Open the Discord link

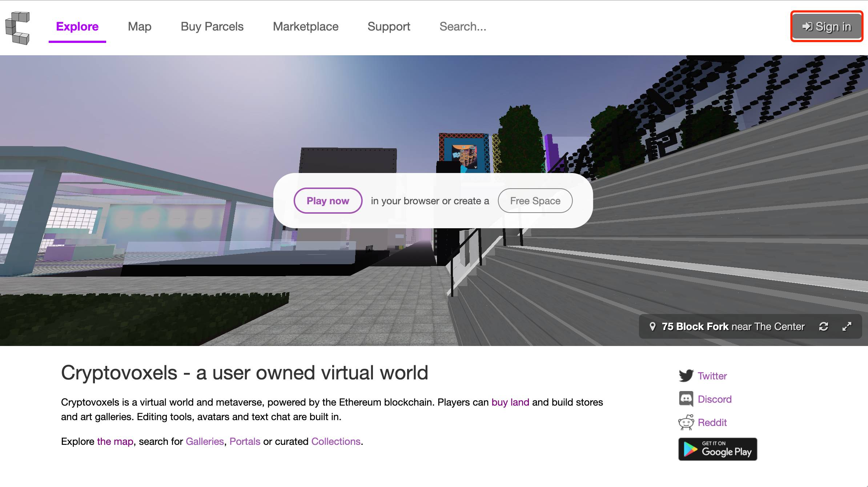tap(715, 399)
